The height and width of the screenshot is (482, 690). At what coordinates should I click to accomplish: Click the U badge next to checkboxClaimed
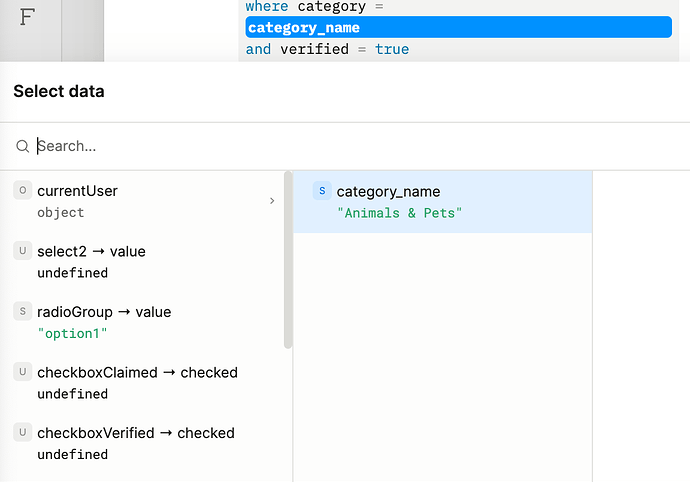(22, 372)
